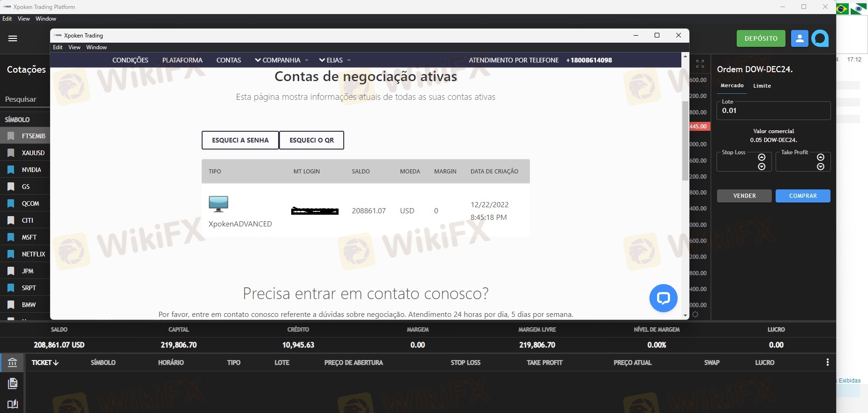Click the support phone number +18008614098
Viewport: 868px width, 413px height.
pos(589,60)
